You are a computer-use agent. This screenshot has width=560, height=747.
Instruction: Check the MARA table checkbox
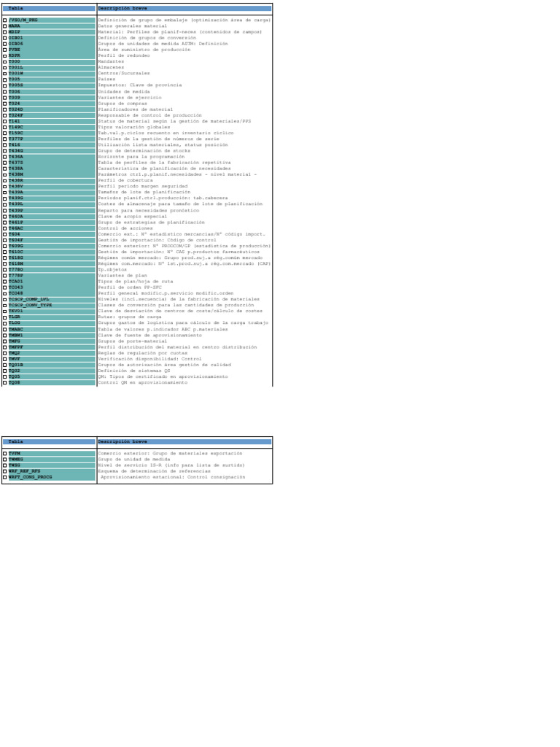coord(5,26)
